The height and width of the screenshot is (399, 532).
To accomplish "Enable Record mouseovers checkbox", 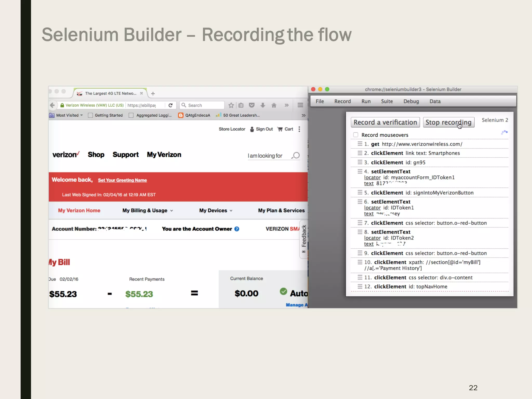I will click(356, 135).
